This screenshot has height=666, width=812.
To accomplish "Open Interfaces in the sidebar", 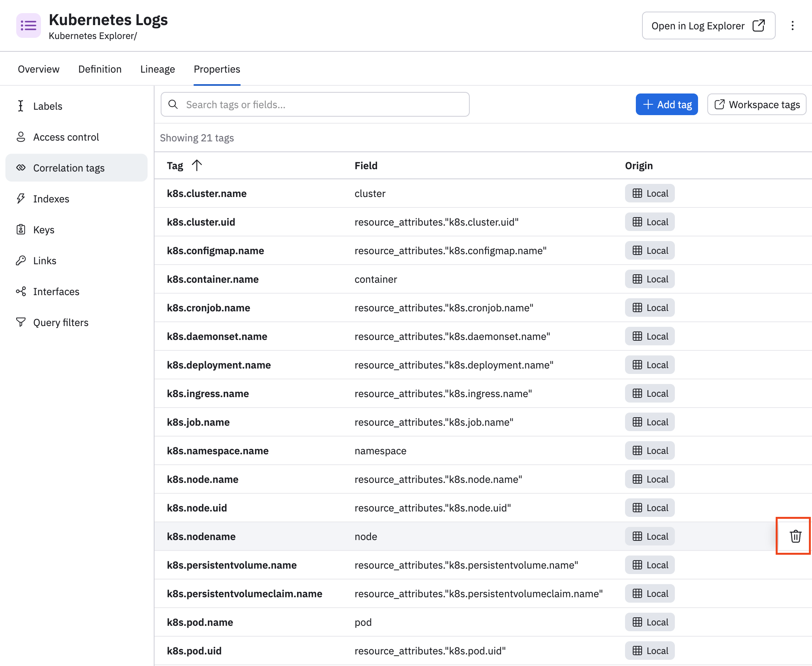I will [76, 291].
